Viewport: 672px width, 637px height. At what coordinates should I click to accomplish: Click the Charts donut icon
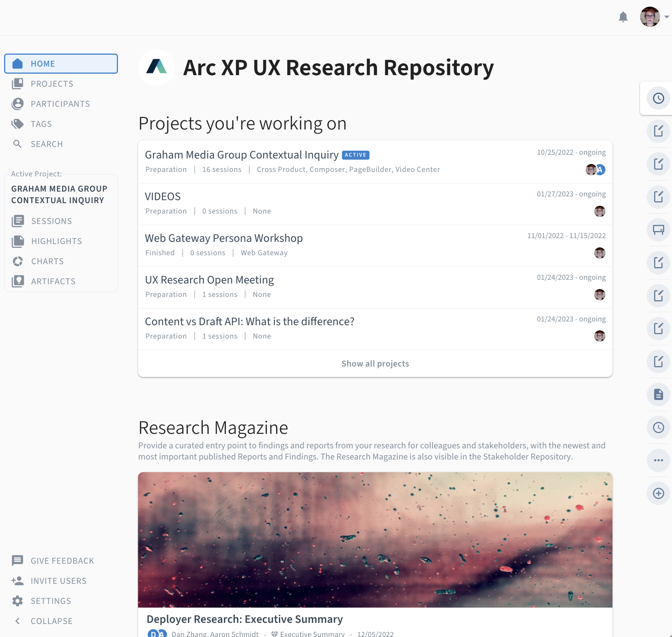18,261
